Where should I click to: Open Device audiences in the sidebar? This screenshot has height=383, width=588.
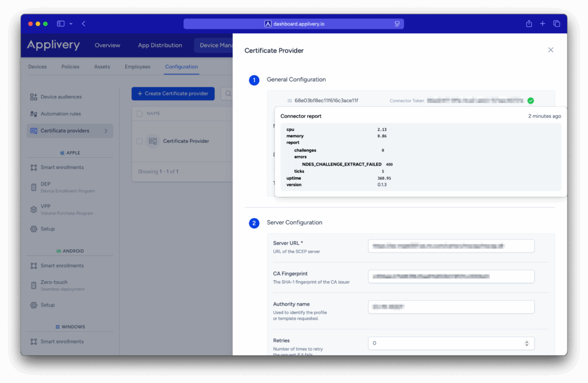tap(61, 97)
